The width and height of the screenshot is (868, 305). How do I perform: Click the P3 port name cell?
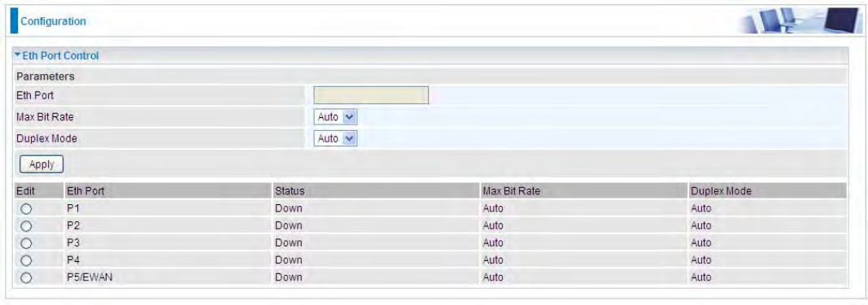[74, 242]
